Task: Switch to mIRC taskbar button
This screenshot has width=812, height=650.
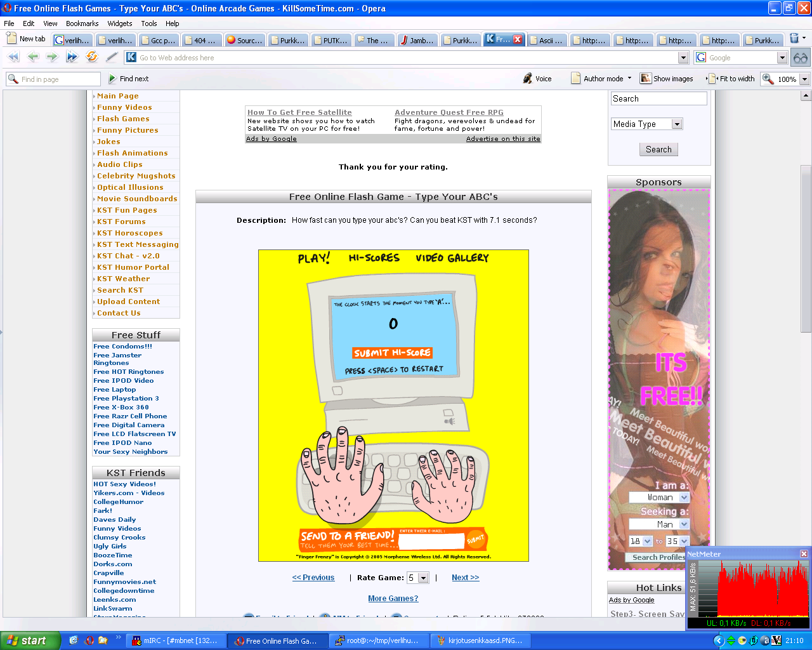Action: pos(176,640)
